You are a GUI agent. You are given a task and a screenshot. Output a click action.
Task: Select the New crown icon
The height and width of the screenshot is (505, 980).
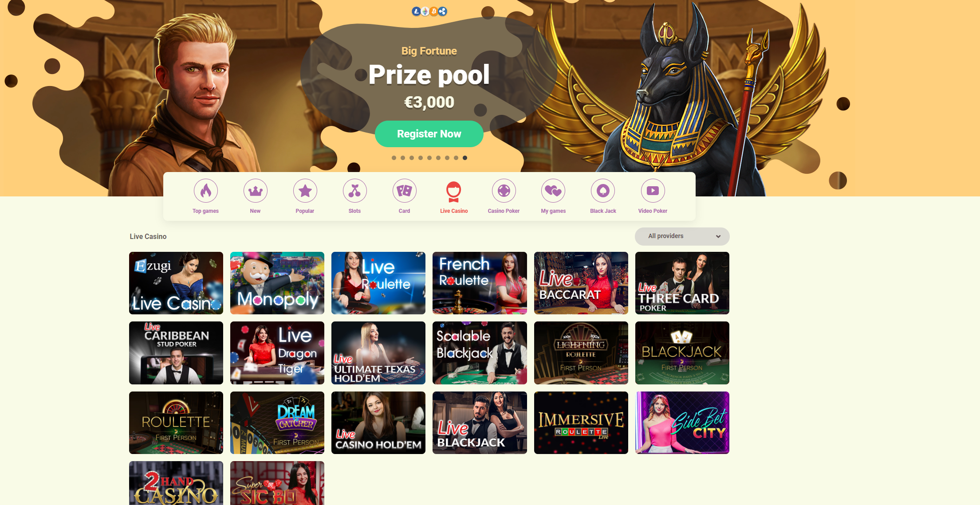[255, 191]
